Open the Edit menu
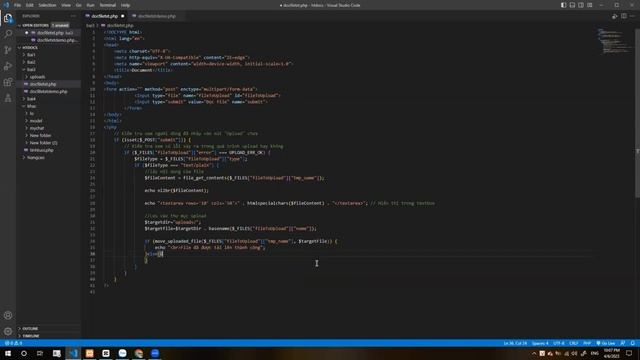This screenshot has width=640, height=360. [x=29, y=5]
